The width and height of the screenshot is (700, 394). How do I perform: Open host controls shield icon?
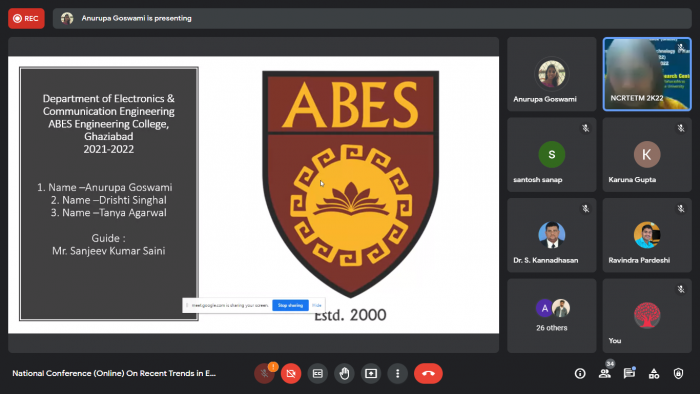(678, 373)
